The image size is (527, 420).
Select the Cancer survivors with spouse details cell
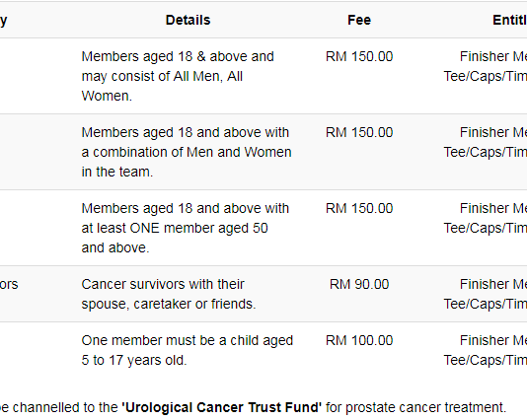[188, 294]
